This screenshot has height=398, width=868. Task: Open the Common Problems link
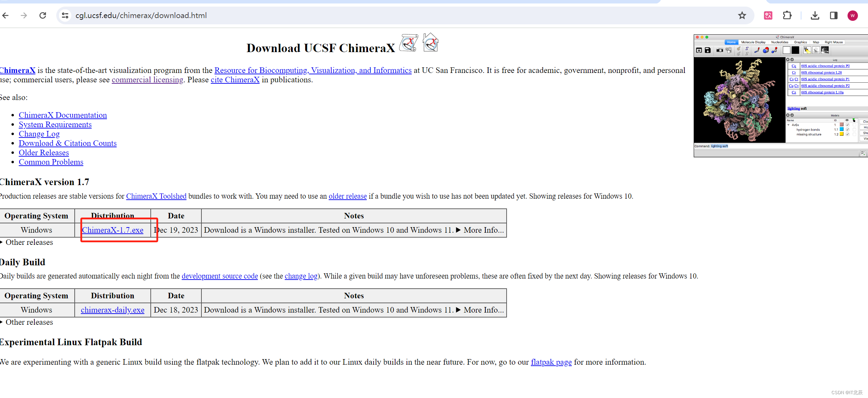click(51, 162)
